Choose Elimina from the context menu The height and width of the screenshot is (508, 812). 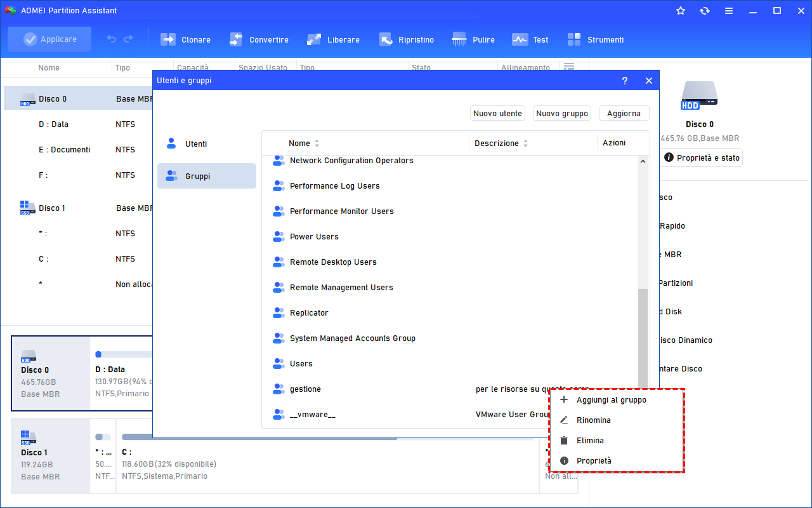pyautogui.click(x=617, y=441)
